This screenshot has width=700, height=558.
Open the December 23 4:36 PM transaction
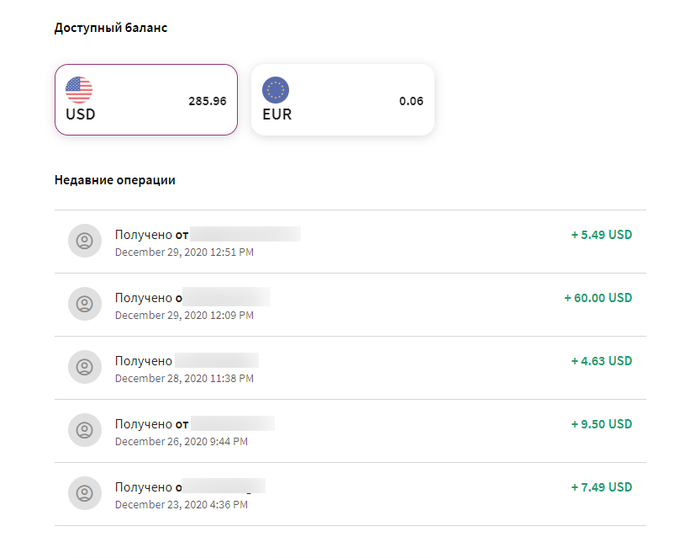(x=350, y=494)
